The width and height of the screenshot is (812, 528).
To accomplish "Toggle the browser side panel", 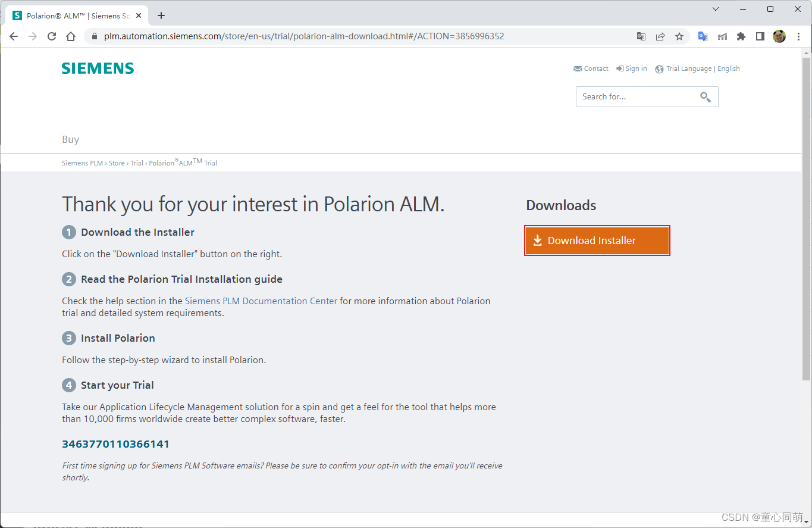I will [760, 36].
